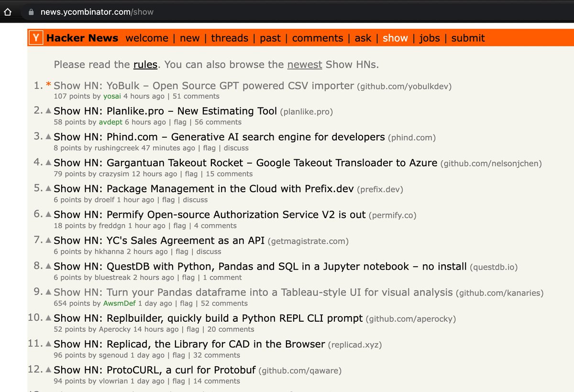Upvote the Pandas dataframe Tableau-style story
574x392 pixels.
pyautogui.click(x=48, y=292)
